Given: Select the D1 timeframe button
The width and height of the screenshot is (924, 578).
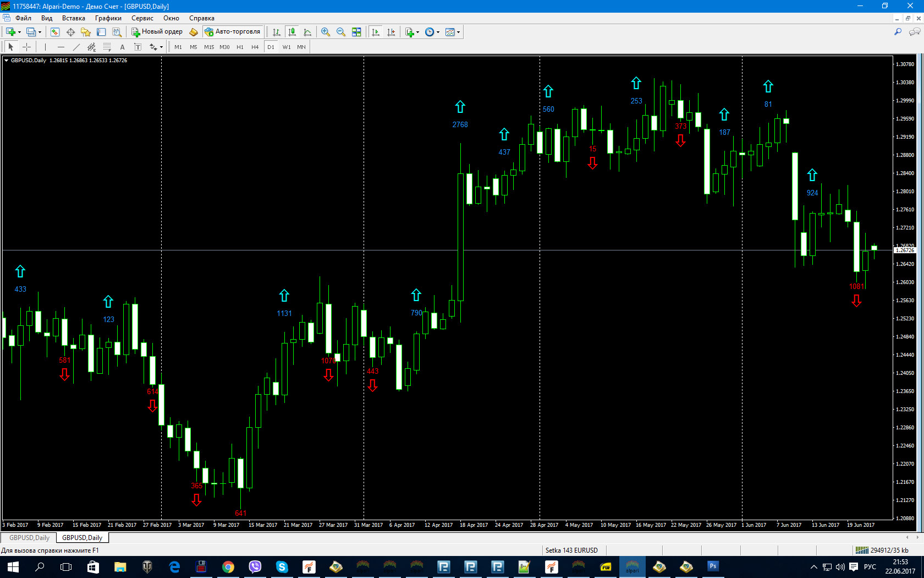Looking at the screenshot, I should click(x=271, y=47).
